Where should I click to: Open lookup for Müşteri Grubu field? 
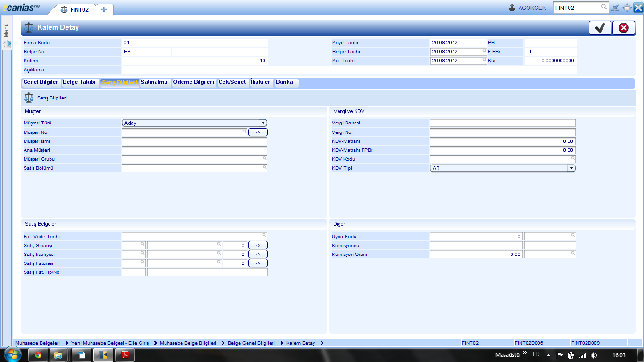pyautogui.click(x=265, y=159)
